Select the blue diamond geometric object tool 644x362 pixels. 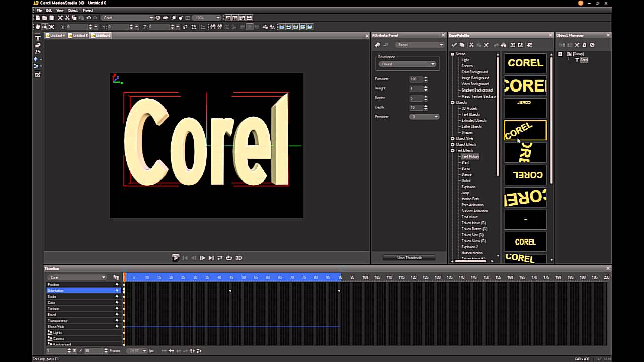(36, 59)
